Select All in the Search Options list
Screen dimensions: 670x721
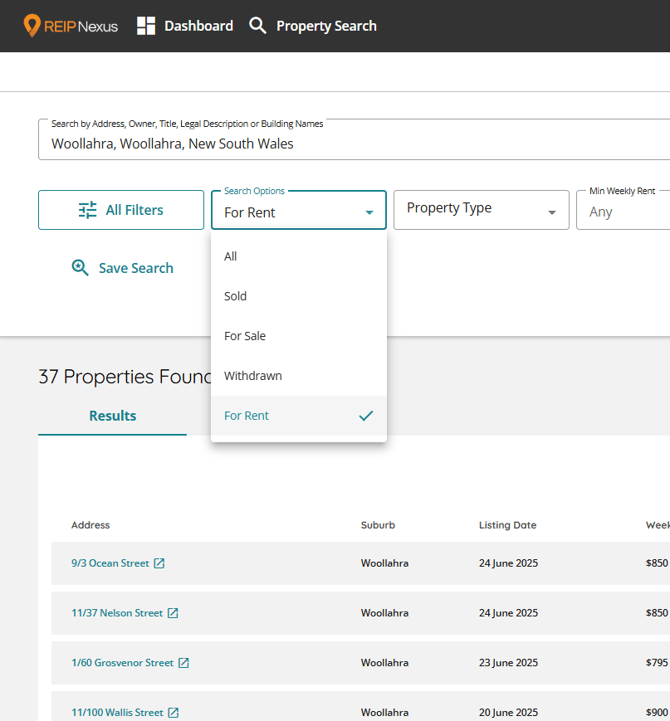(x=231, y=256)
